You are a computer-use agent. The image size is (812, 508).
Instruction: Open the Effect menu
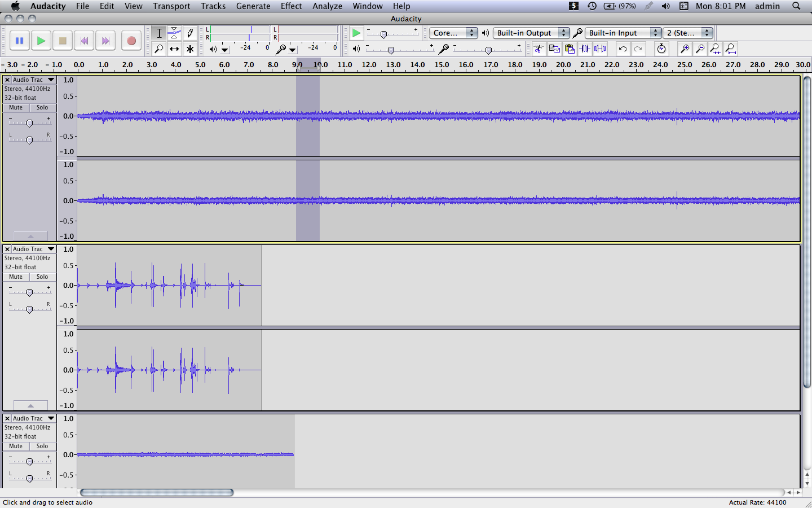[291, 6]
